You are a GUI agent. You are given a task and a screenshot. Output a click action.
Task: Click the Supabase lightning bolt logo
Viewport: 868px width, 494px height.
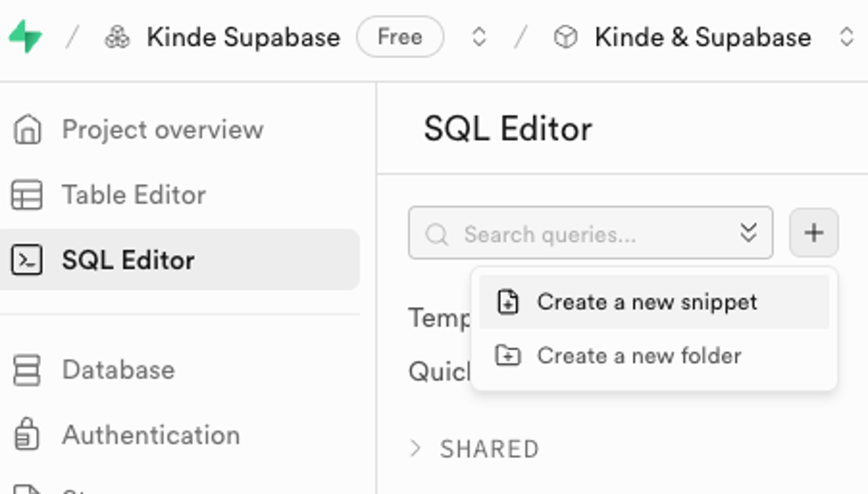[25, 37]
